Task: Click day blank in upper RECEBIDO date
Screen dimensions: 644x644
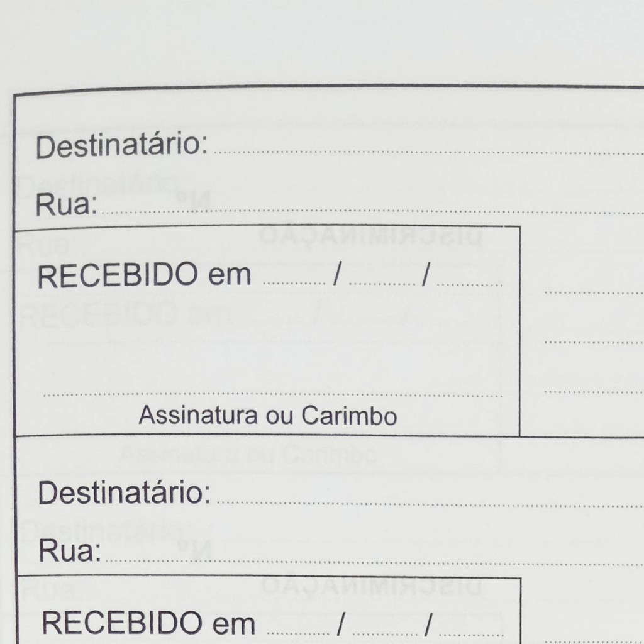Action: coord(294,283)
